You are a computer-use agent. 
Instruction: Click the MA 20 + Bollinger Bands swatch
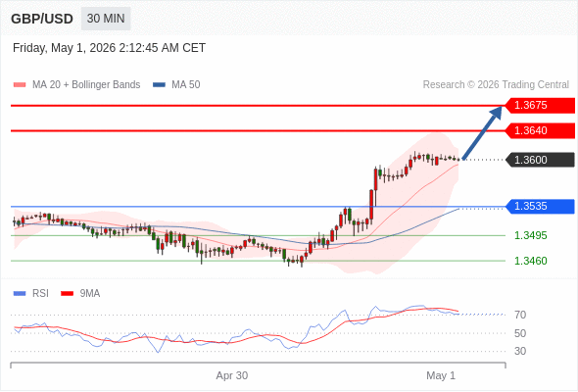tap(20, 85)
